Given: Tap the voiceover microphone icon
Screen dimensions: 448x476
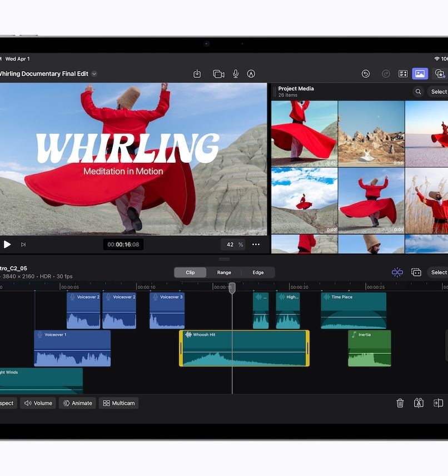Looking at the screenshot, I should pyautogui.click(x=236, y=74).
